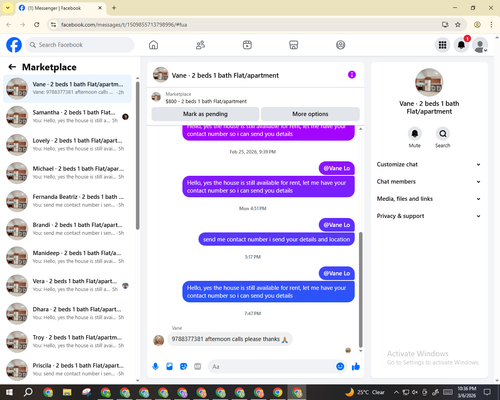Focus the Search Facebook field

click(x=80, y=45)
